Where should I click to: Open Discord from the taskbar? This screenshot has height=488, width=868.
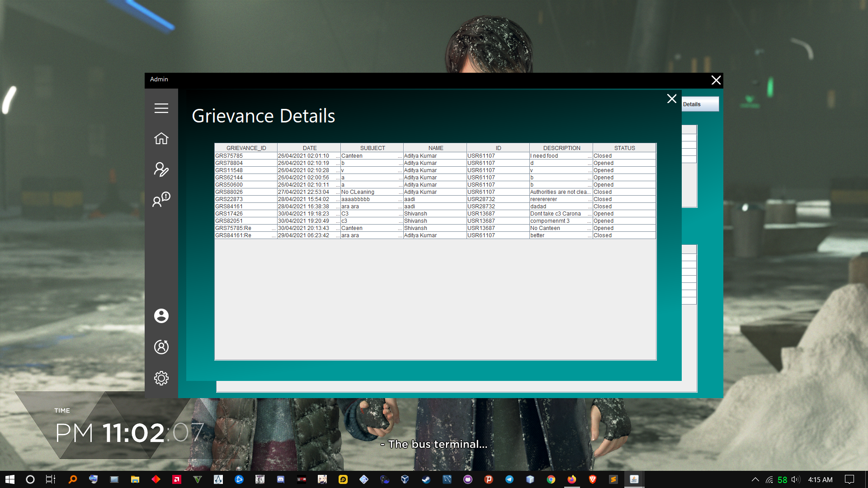(281, 479)
